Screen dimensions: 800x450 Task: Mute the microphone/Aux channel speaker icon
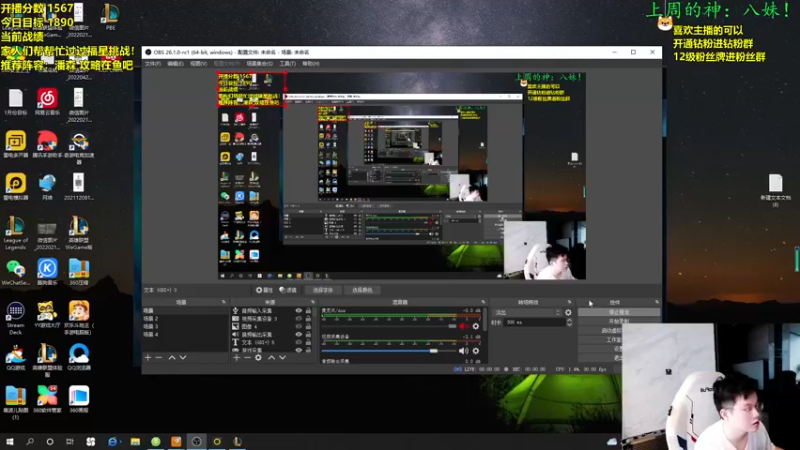point(463,326)
